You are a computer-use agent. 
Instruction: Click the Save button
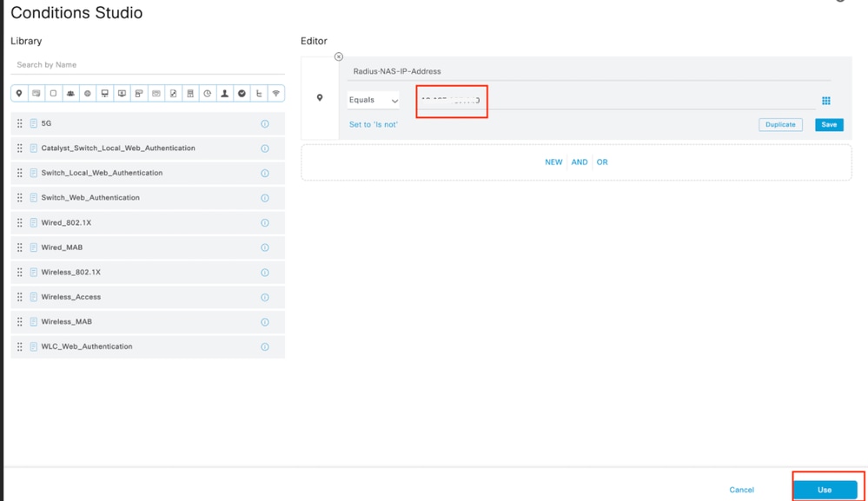pos(828,124)
